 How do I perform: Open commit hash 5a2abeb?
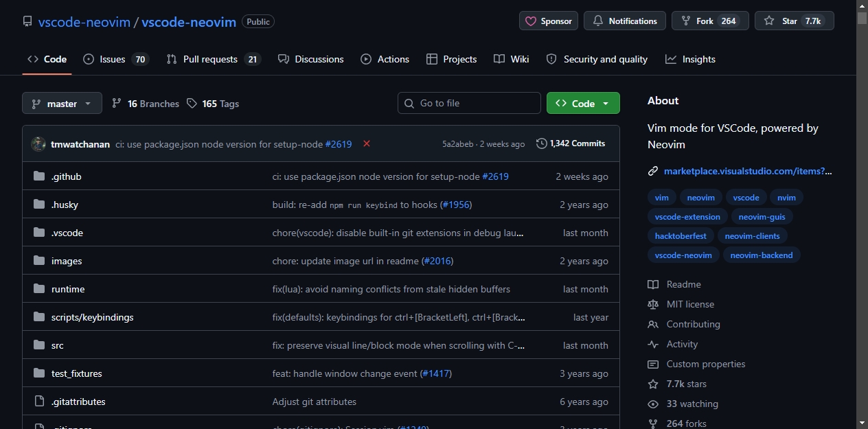click(458, 144)
